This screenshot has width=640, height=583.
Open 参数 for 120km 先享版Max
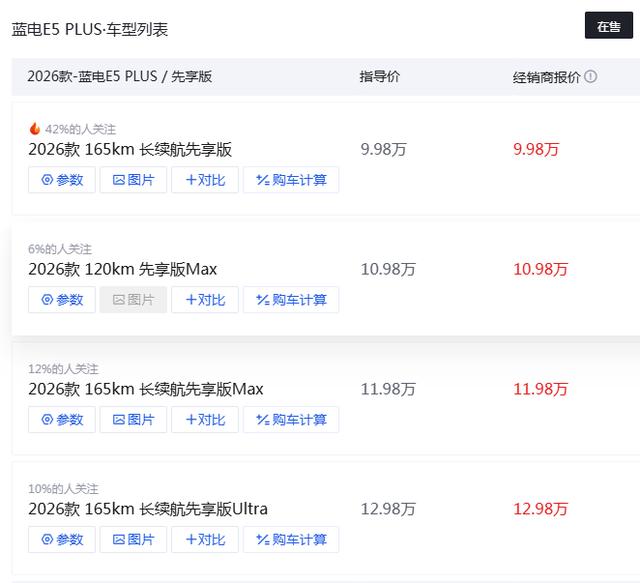pos(62,300)
